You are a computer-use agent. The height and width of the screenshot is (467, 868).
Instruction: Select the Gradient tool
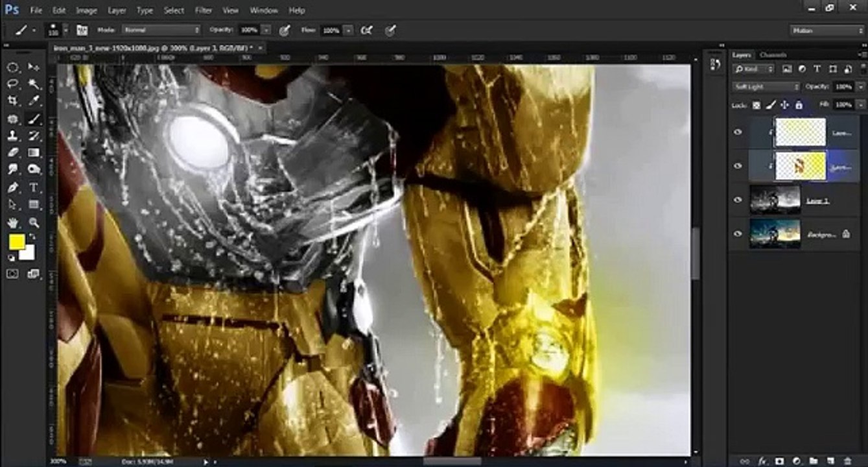click(x=34, y=152)
